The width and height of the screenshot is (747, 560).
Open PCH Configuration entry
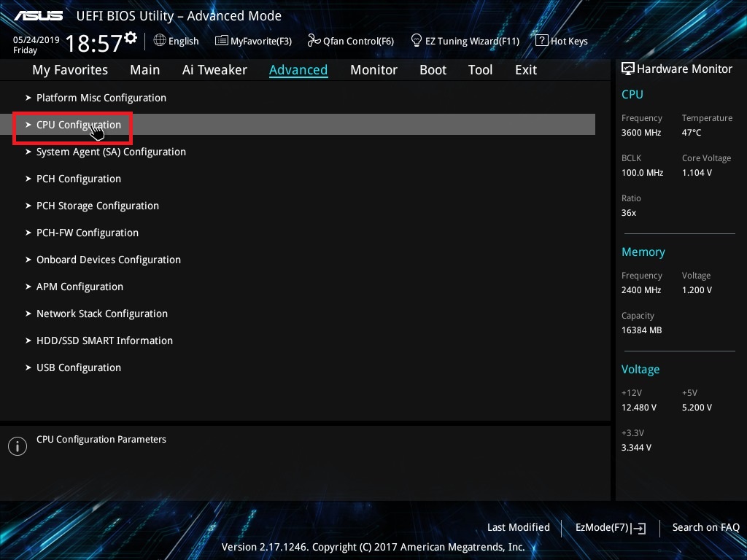pos(79,179)
